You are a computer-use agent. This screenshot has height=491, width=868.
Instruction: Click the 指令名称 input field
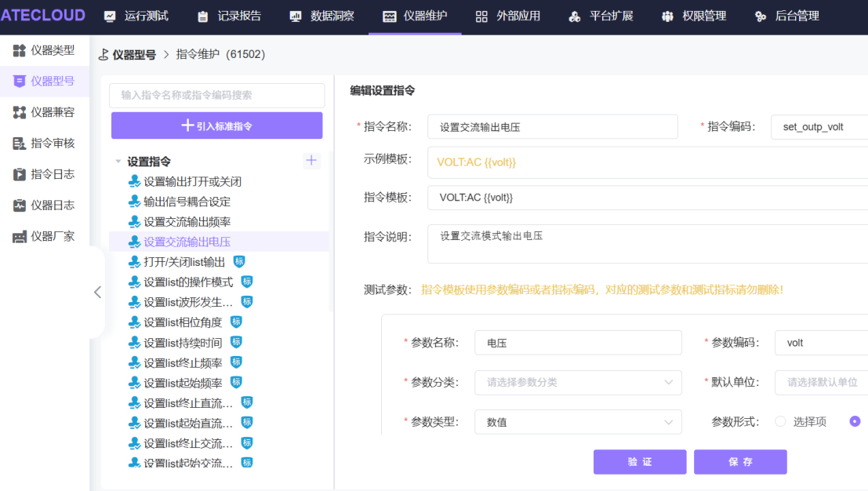(553, 127)
